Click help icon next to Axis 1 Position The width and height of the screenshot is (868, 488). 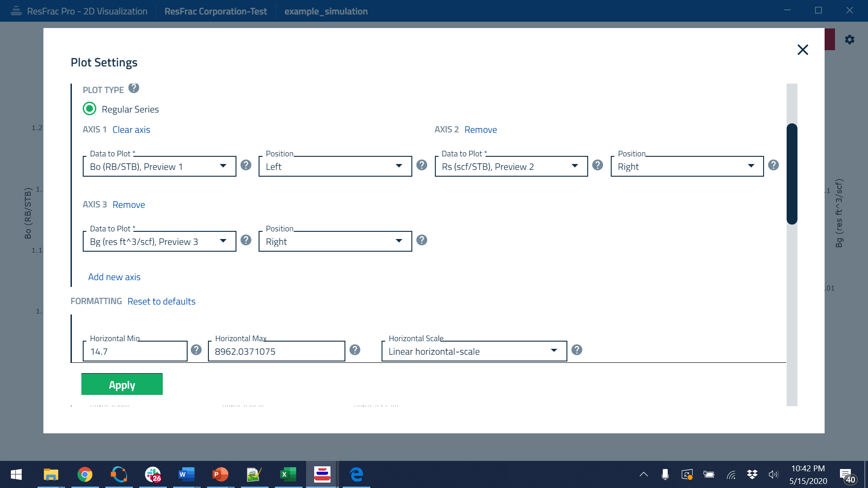(422, 165)
